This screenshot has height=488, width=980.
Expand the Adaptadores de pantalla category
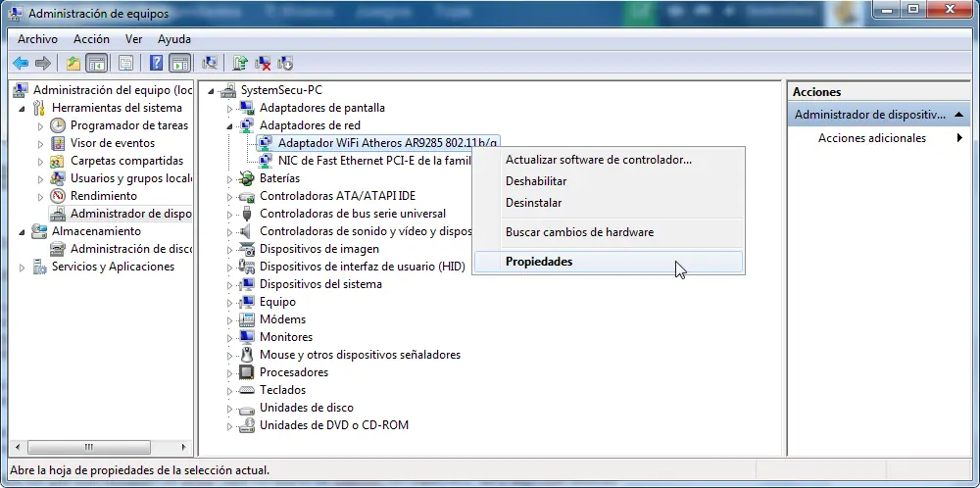(x=229, y=109)
